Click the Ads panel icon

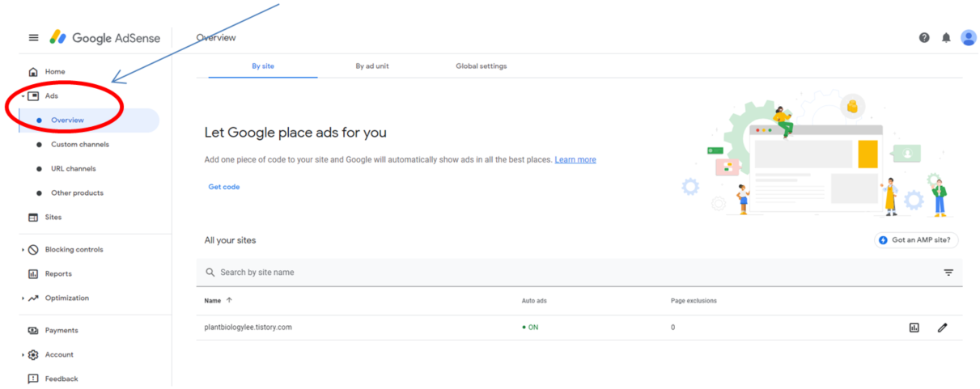pos(33,96)
